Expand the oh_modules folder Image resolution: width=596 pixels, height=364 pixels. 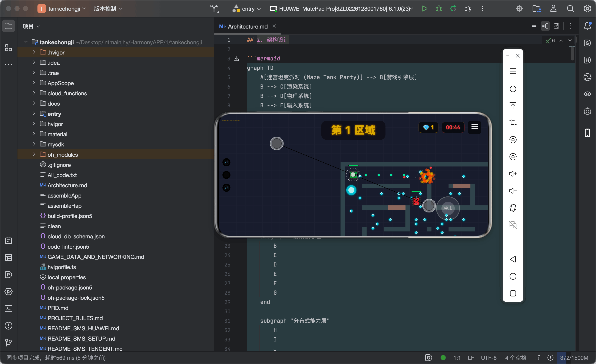click(34, 155)
